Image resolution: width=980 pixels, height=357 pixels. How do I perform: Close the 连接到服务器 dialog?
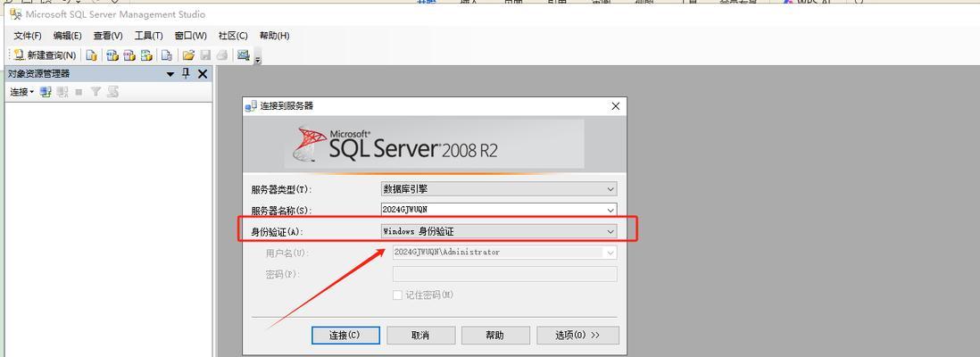point(616,106)
